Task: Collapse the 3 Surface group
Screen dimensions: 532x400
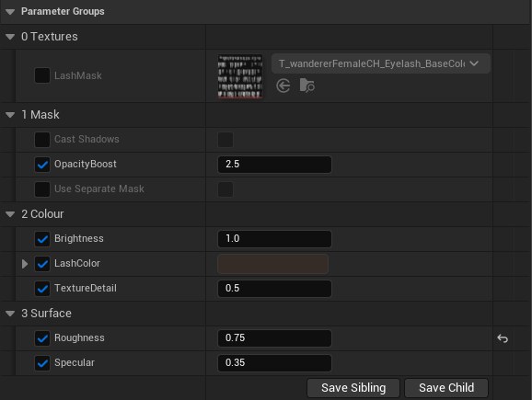Action: point(10,314)
